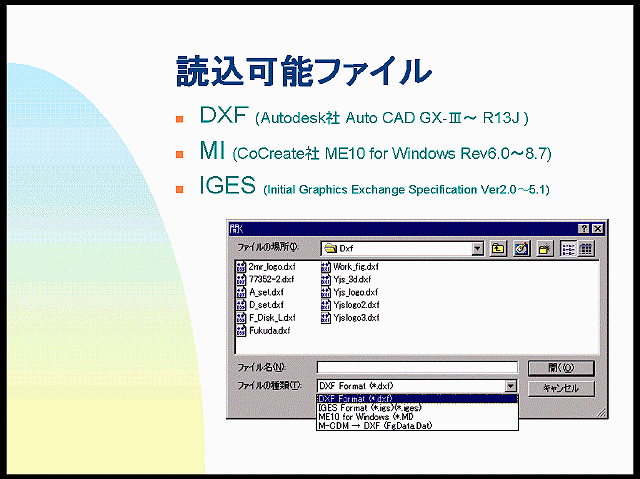Choose ME10 for Windows (*.MI) option
Viewport: 640px width, 479px height.
pyautogui.click(x=417, y=417)
